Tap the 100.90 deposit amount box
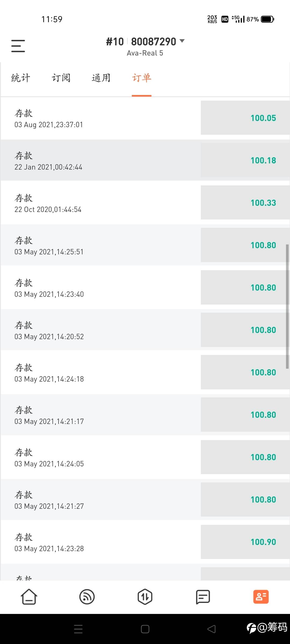The height and width of the screenshot is (644, 290). pyautogui.click(x=263, y=542)
